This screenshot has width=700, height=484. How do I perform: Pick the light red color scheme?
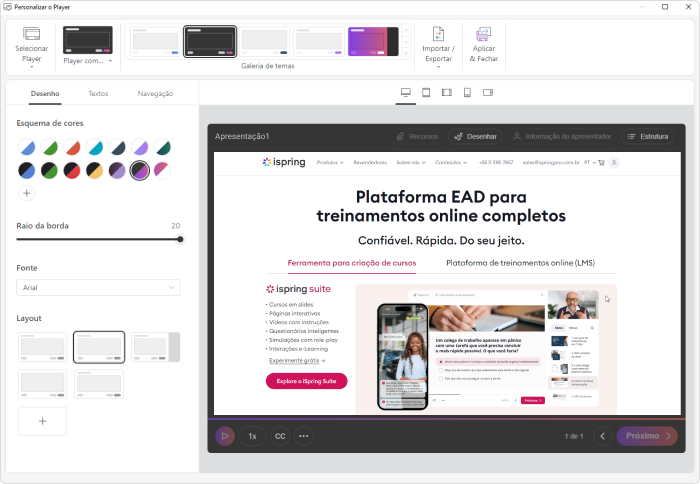(72, 147)
